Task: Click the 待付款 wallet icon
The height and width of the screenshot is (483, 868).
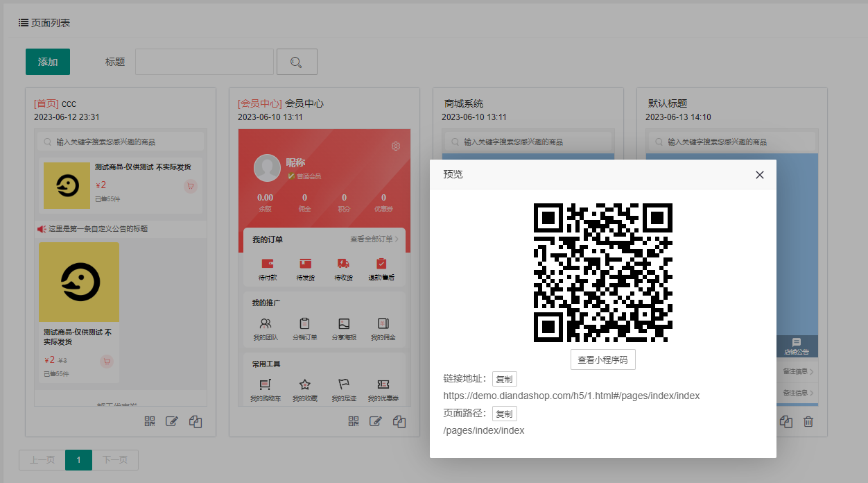Action: pos(268,264)
